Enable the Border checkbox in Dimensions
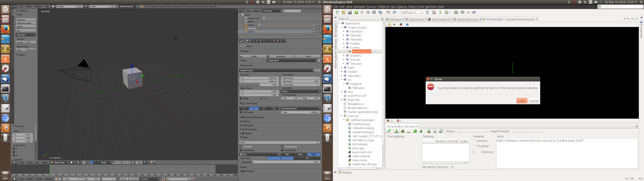 [241, 99]
